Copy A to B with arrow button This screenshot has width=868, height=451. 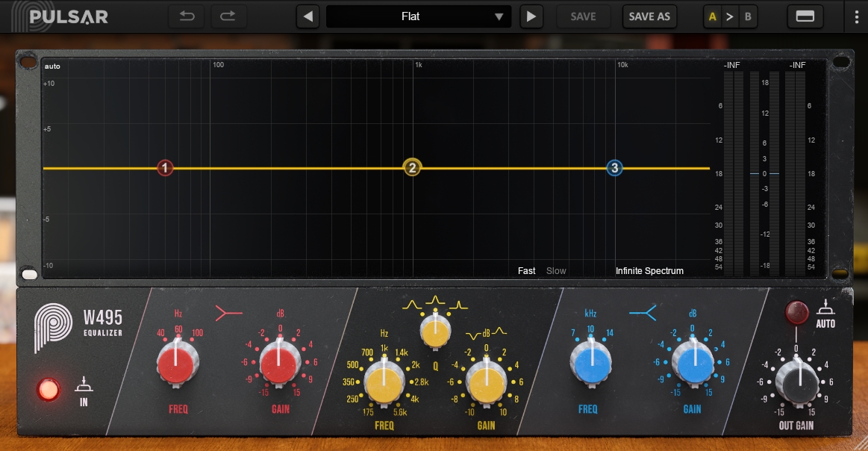(x=730, y=16)
